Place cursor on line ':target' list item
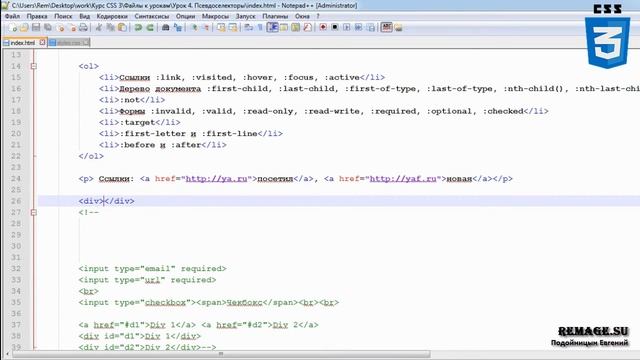 pyautogui.click(x=140, y=122)
